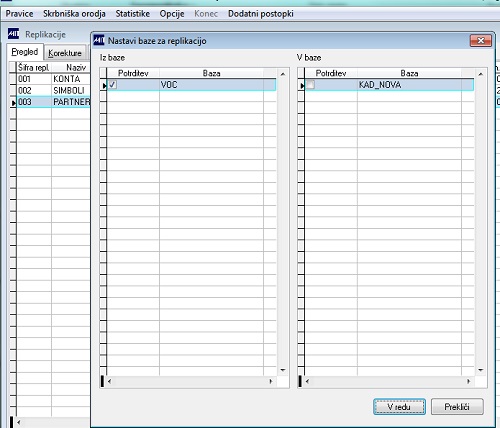Click the MIT icon beside Replikacije
The image size is (500, 428).
coord(14,34)
